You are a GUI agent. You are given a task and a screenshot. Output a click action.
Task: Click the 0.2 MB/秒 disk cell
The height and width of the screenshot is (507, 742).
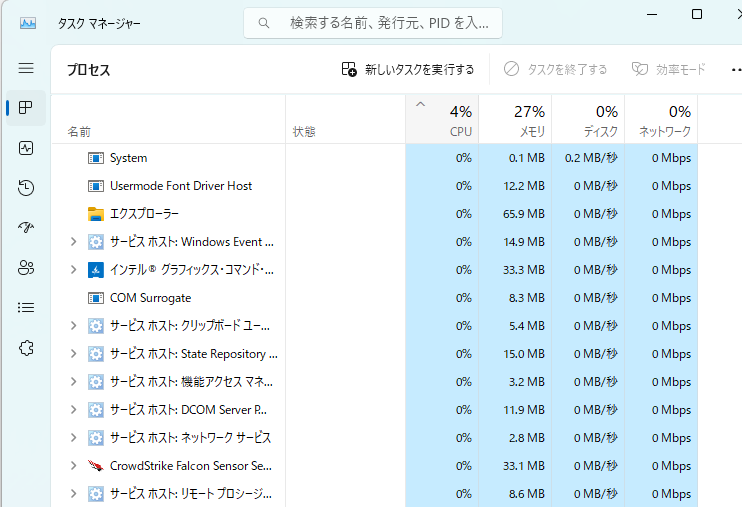pyautogui.click(x=588, y=158)
